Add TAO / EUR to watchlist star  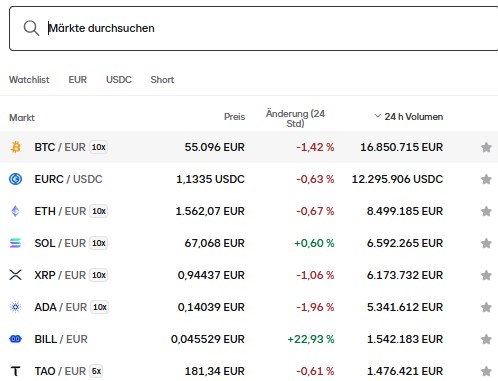click(486, 371)
